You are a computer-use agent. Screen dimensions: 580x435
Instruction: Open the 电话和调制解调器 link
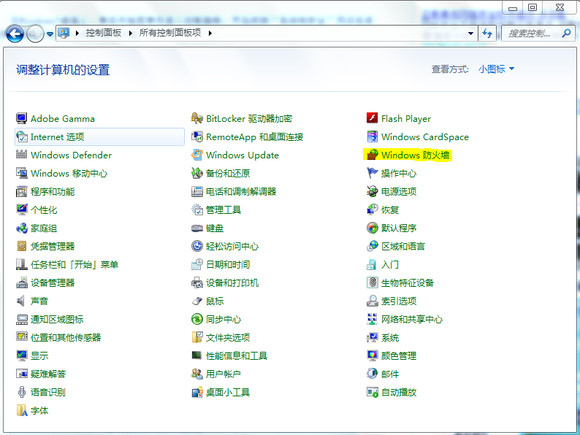241,192
